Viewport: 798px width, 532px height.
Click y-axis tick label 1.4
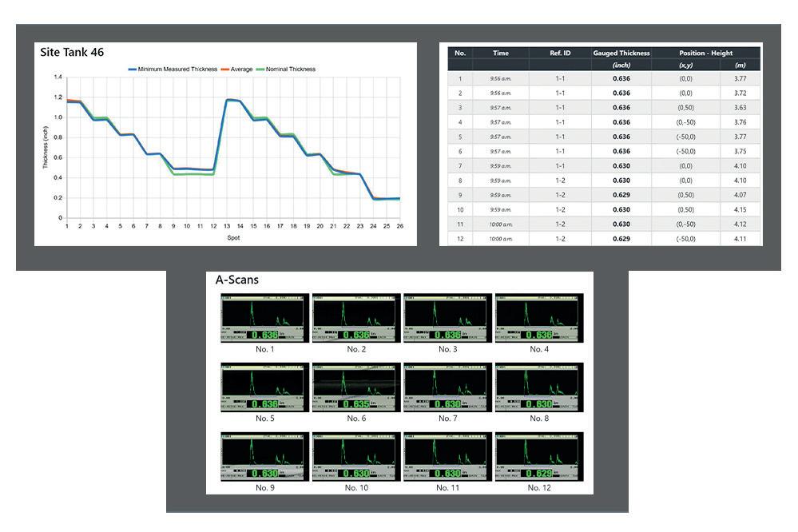pyautogui.click(x=58, y=77)
